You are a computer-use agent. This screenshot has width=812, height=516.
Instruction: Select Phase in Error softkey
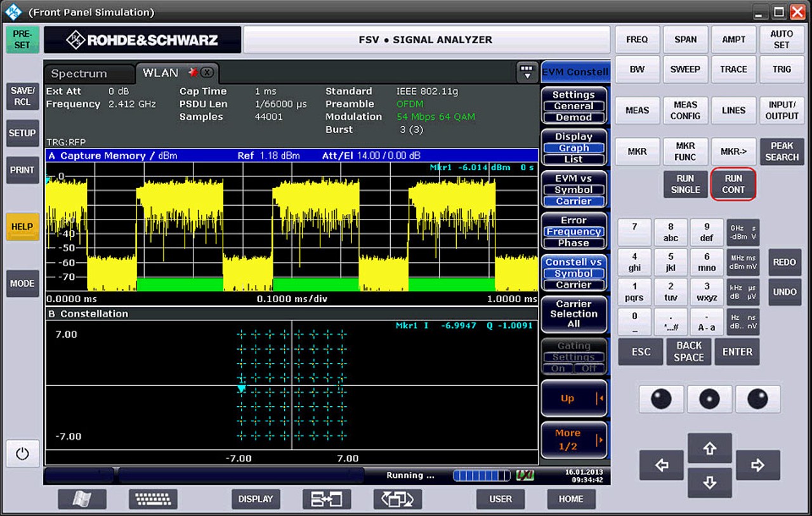tap(574, 243)
